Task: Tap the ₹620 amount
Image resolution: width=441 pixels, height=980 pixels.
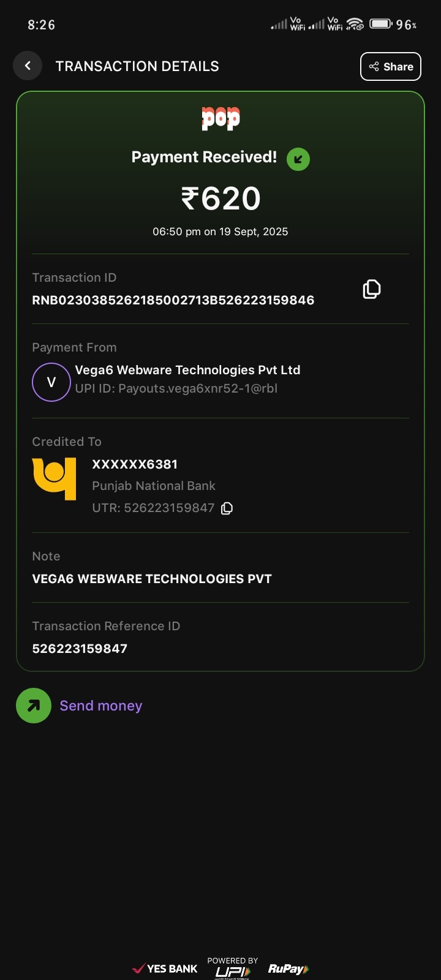Action: click(x=221, y=198)
